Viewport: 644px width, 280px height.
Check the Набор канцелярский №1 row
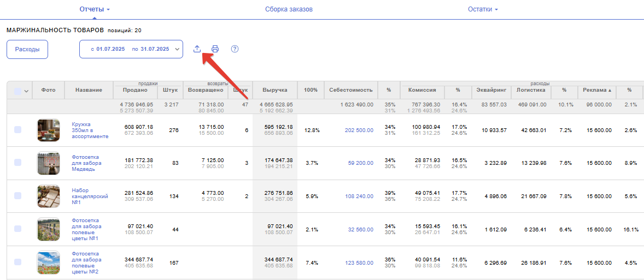point(18,195)
